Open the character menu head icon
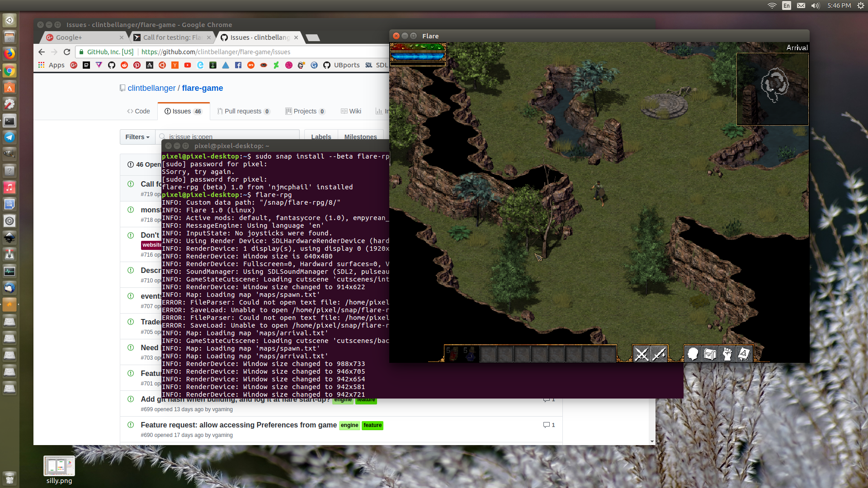The width and height of the screenshot is (868, 488). click(692, 354)
